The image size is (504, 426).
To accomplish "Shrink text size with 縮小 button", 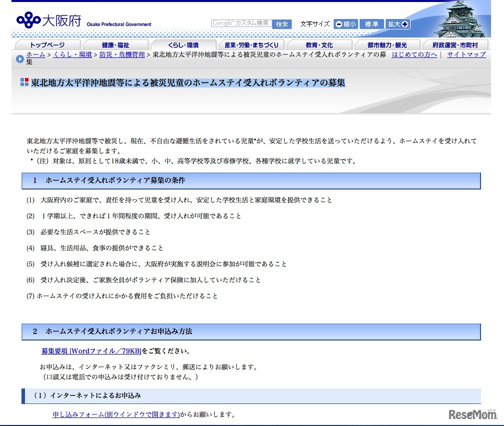I will 346,24.
